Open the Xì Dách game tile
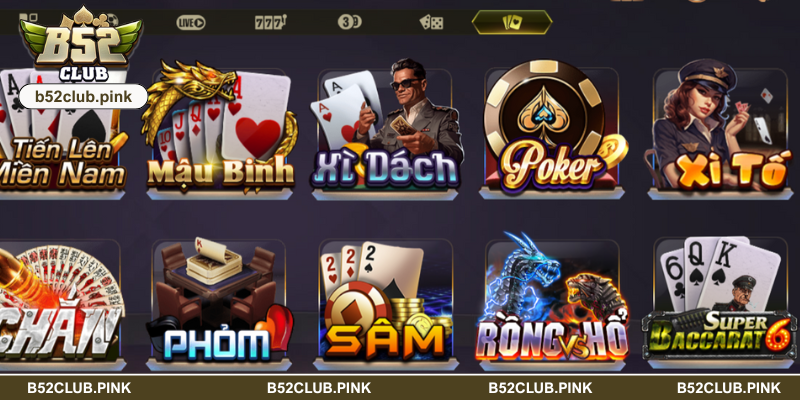 [x=386, y=130]
